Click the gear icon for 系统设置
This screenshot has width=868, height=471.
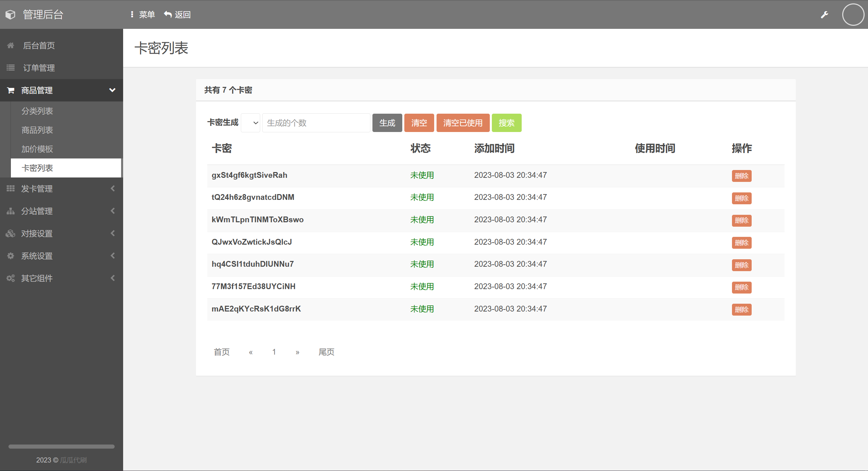[x=11, y=256]
